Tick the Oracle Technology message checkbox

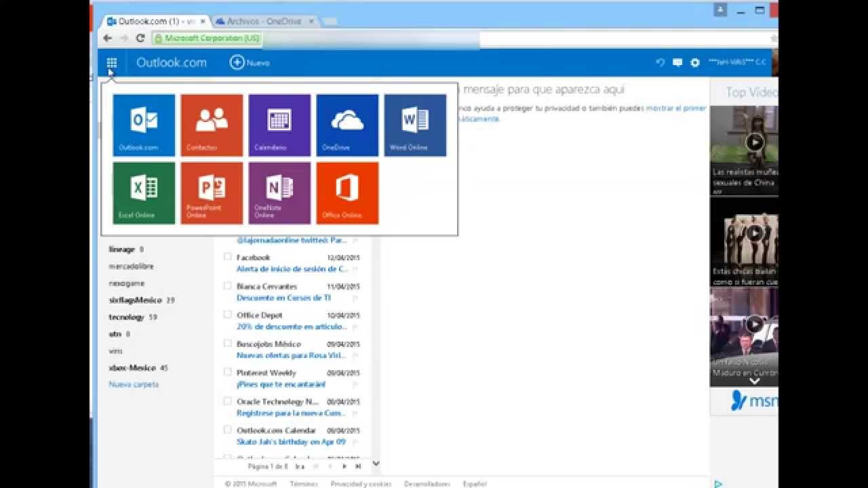[228, 401]
